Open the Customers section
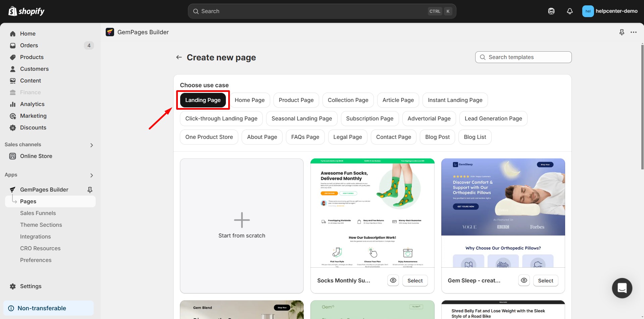This screenshot has height=319, width=644. (34, 69)
